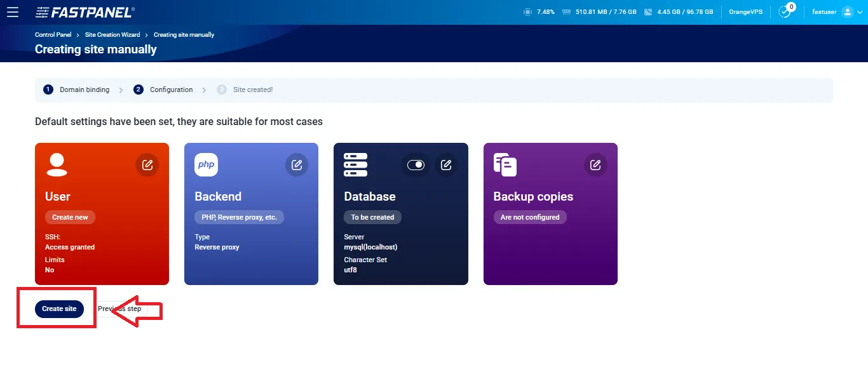This screenshot has height=379, width=868.
Task: Edit the Backup copies settings
Action: click(x=595, y=164)
